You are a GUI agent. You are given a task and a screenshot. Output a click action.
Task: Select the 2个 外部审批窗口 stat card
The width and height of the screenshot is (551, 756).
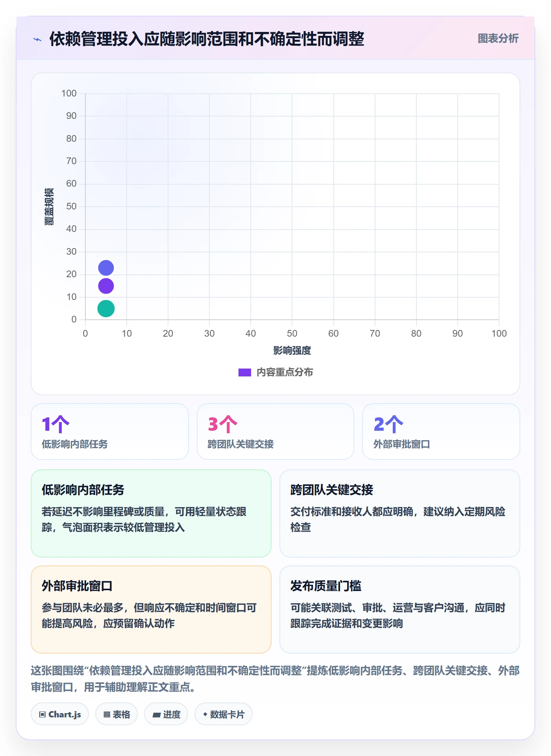coord(441,432)
